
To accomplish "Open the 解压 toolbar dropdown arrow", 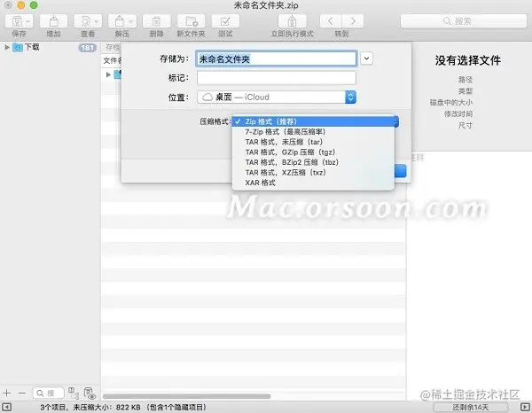I will click(131, 21).
